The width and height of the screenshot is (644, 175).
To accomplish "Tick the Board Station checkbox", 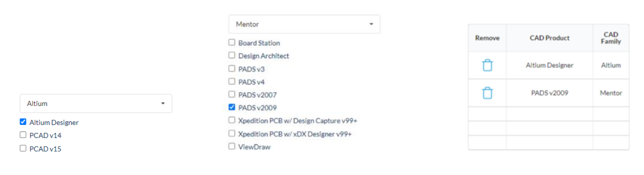I will pyautogui.click(x=232, y=43).
